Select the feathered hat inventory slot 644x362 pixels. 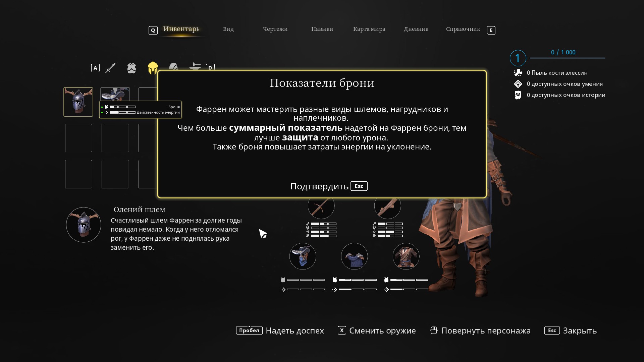[115, 94]
